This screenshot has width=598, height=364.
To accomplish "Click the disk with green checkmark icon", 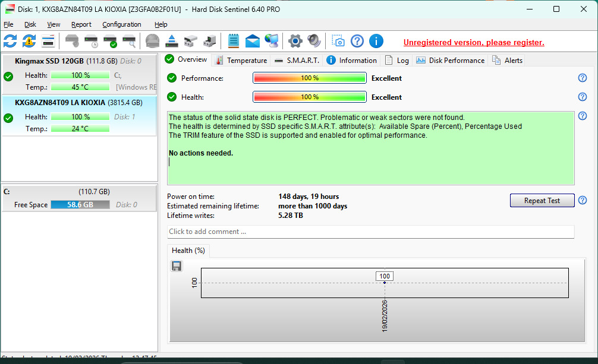I will point(110,41).
